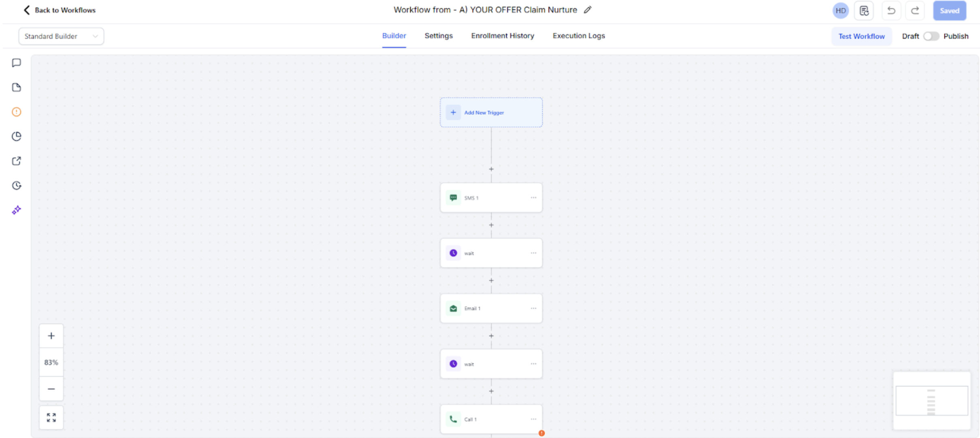Open the SMS 1 step options menu
The height and width of the screenshot is (438, 980).
(533, 198)
